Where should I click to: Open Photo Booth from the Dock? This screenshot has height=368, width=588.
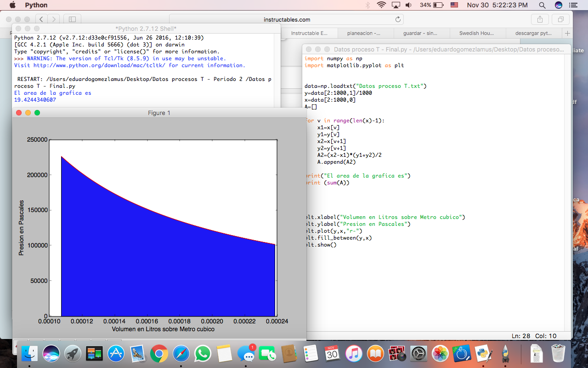tap(397, 353)
